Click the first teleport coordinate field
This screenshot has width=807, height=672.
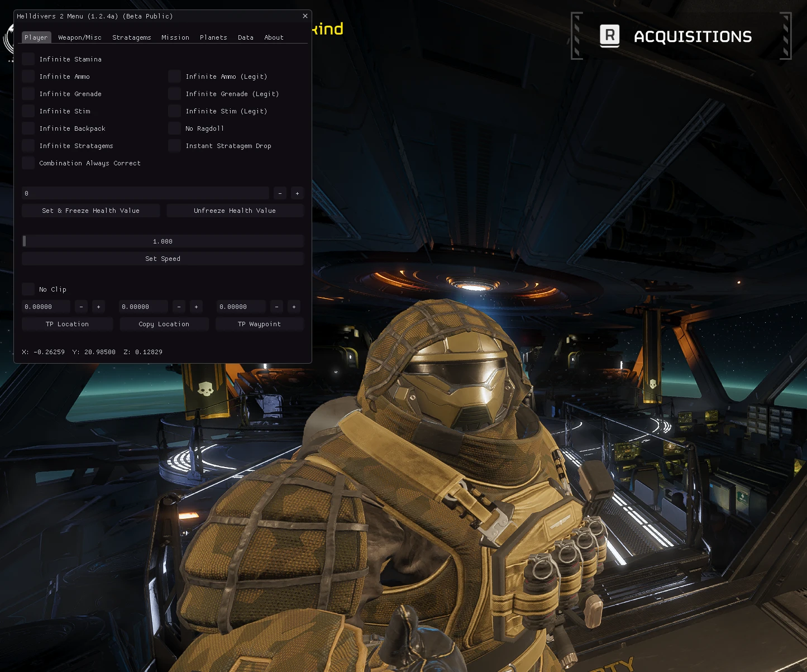46,307
